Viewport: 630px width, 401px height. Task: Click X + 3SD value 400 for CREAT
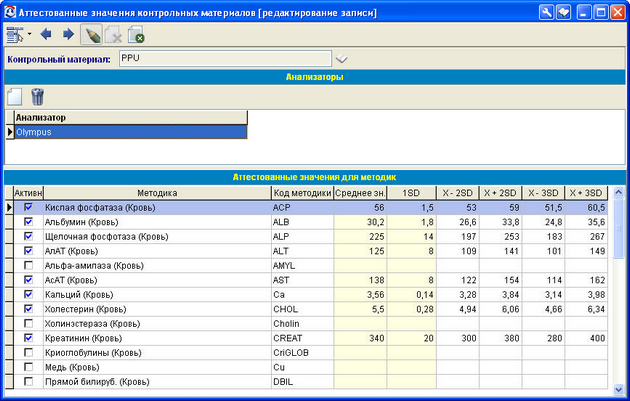click(x=586, y=338)
